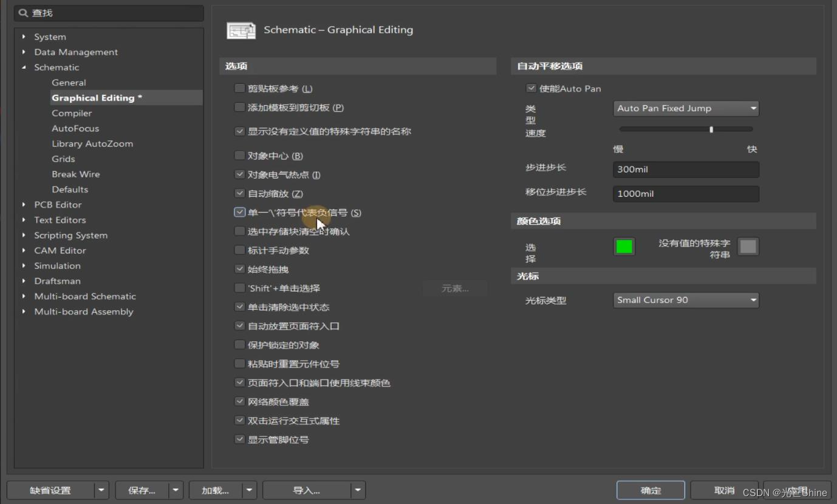Click the 移位步进步长 1000mil field
The image size is (837, 504).
coord(686,194)
